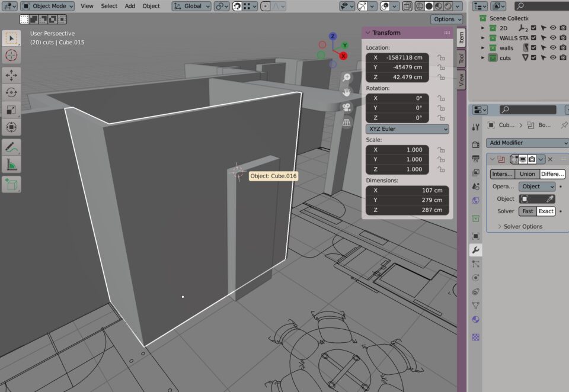Image resolution: width=569 pixels, height=392 pixels.
Task: Open the Object Mode dropdown
Action: point(48,6)
